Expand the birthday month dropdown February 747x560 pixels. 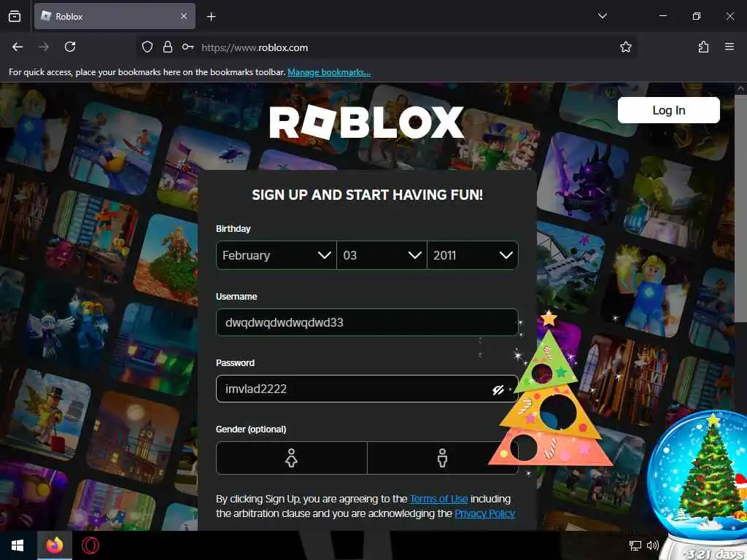tap(276, 255)
